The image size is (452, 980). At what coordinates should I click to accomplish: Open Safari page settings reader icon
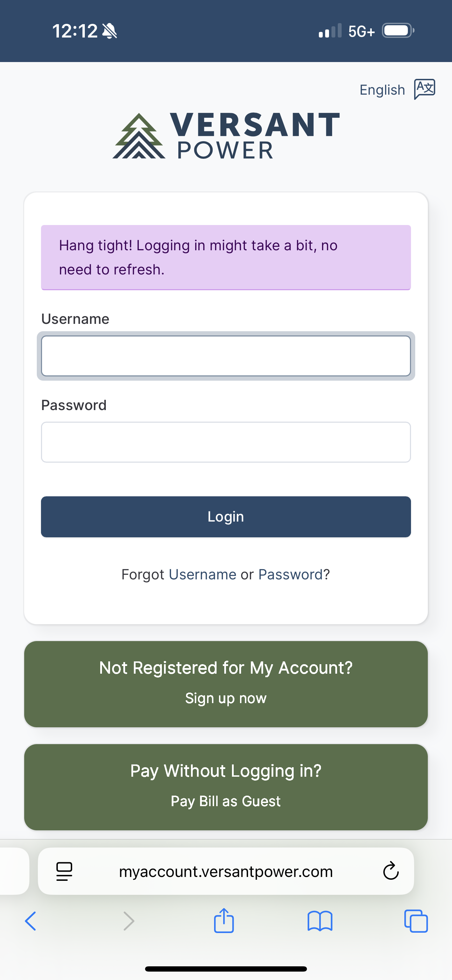[x=64, y=871]
